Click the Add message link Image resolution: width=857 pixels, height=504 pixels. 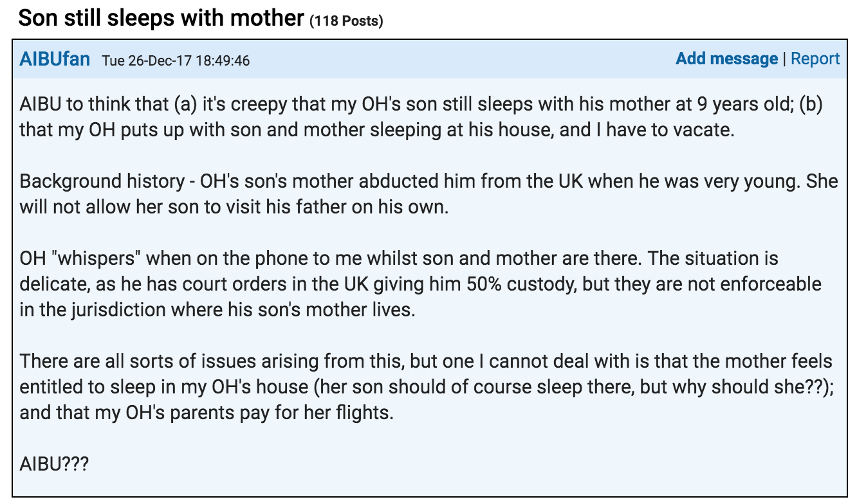[726, 59]
